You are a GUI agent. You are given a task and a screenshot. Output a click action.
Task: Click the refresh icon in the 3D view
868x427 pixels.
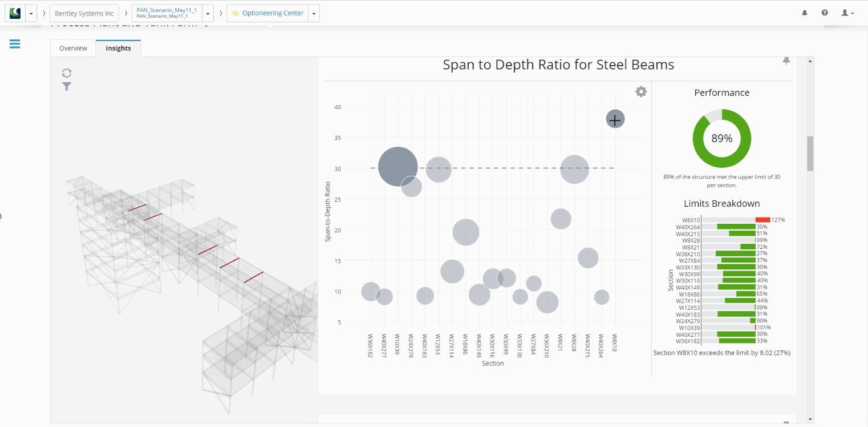coord(67,73)
